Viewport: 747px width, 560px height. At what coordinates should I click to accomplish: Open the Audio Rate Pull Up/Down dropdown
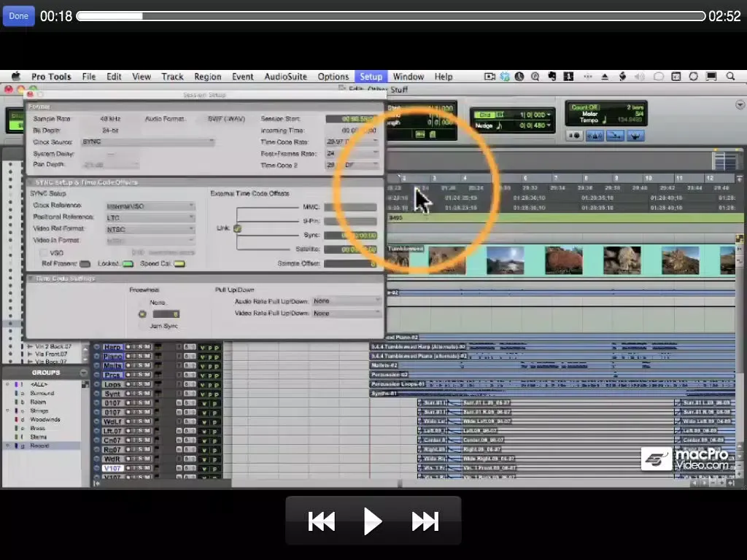tap(347, 301)
